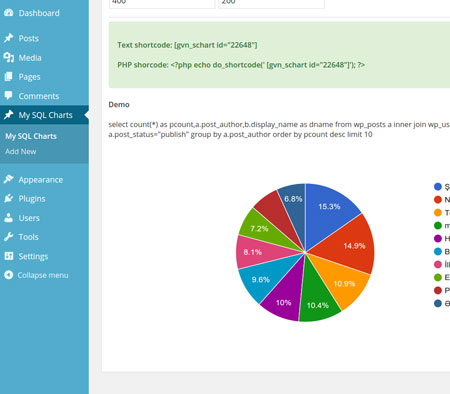Click the Pages document icon
The image size is (450, 394).
(x=9, y=77)
